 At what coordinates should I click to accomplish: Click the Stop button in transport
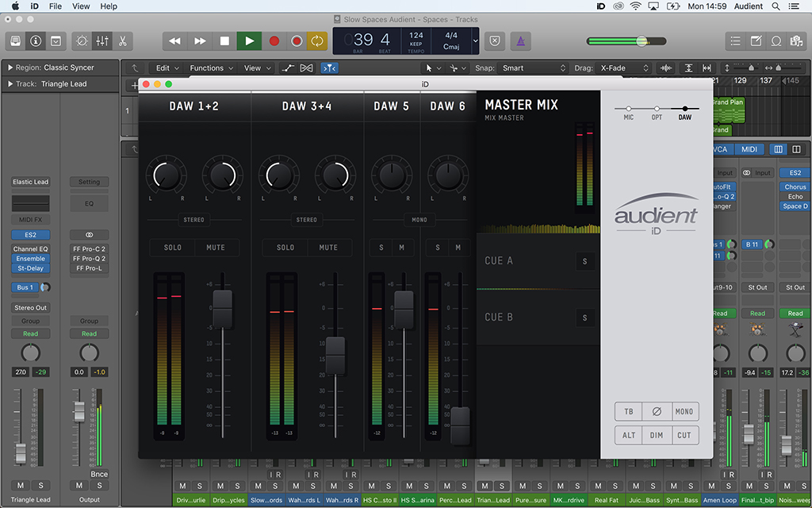pyautogui.click(x=224, y=40)
